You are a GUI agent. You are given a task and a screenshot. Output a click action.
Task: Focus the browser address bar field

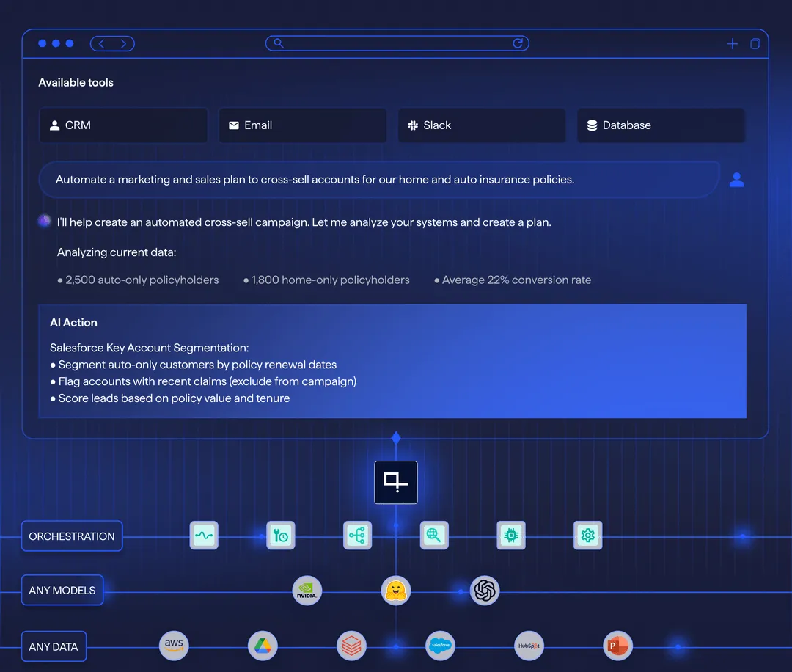coord(397,43)
